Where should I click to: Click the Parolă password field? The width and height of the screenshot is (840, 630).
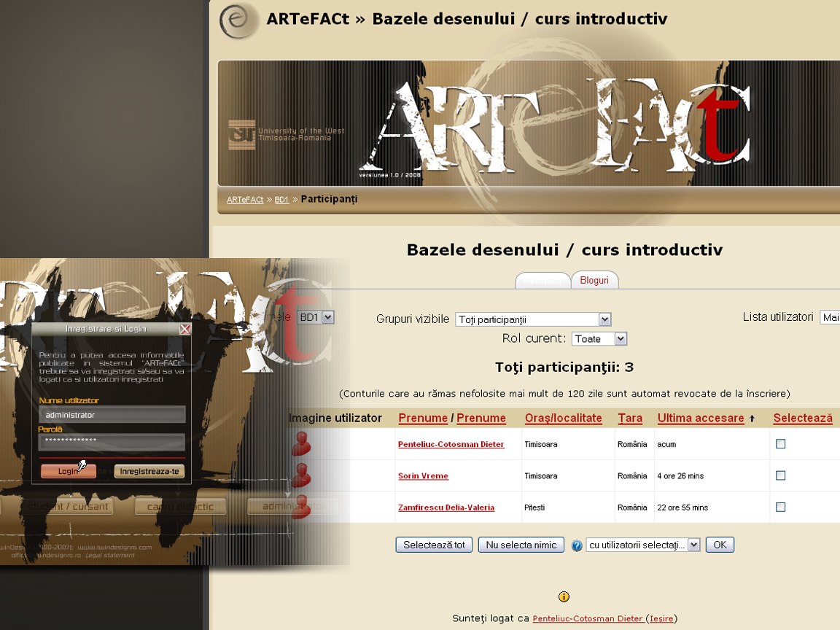pyautogui.click(x=112, y=441)
